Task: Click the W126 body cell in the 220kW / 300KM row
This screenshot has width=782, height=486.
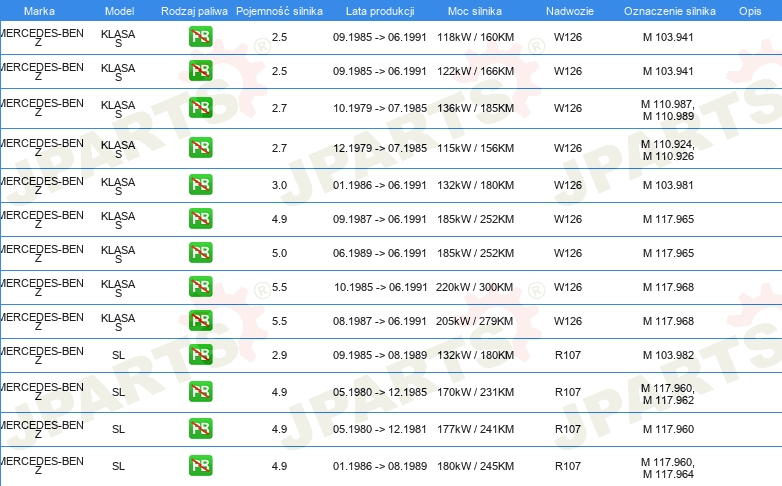Action: point(568,287)
